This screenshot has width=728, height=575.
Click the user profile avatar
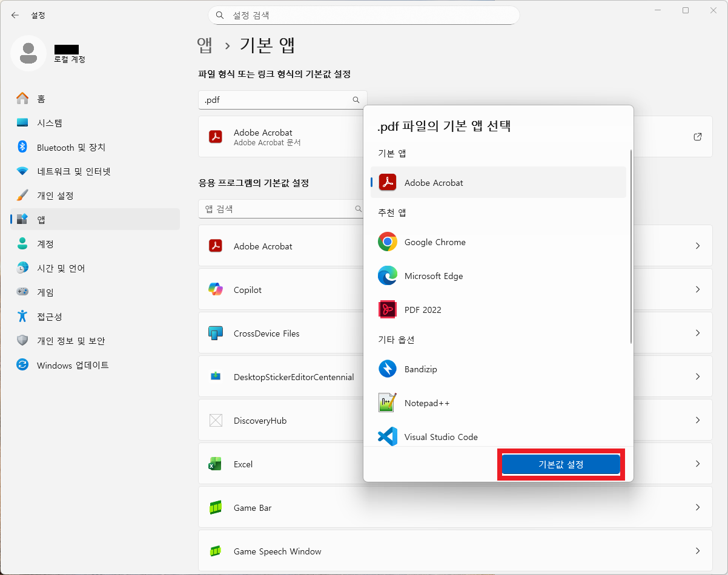[28, 53]
